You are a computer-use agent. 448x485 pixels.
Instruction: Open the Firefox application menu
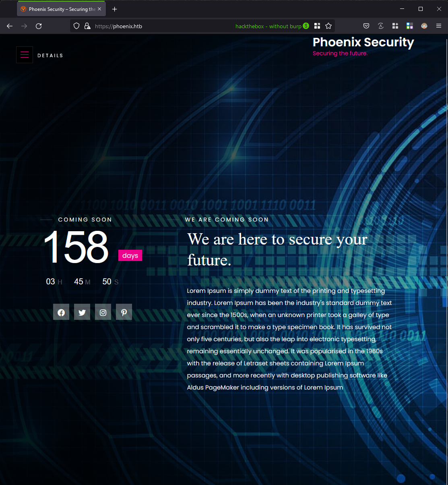coord(439,26)
